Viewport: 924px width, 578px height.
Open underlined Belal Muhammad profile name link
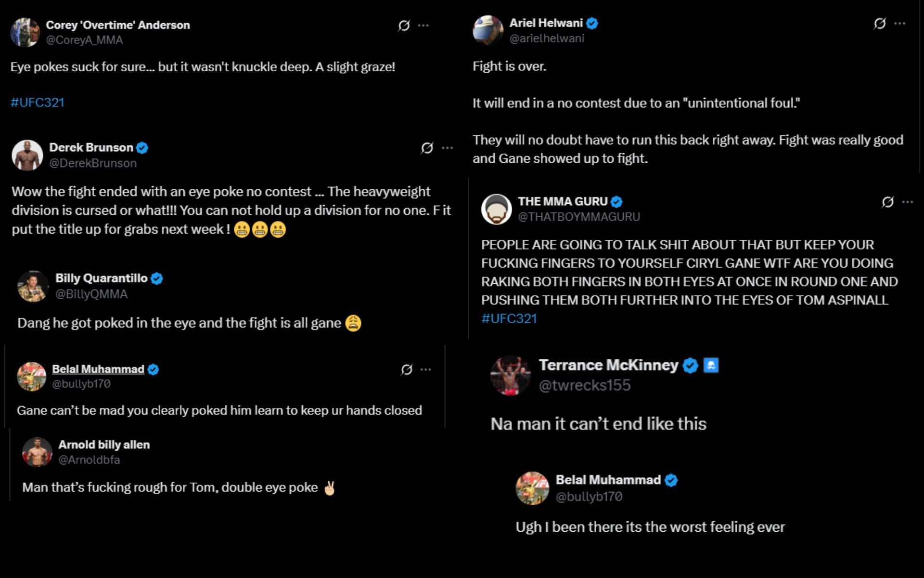point(98,369)
